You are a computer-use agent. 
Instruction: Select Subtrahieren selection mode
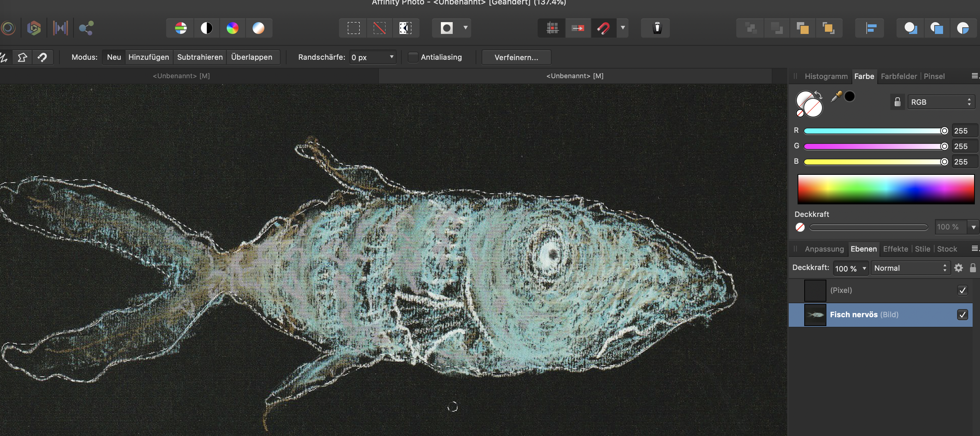[200, 58]
